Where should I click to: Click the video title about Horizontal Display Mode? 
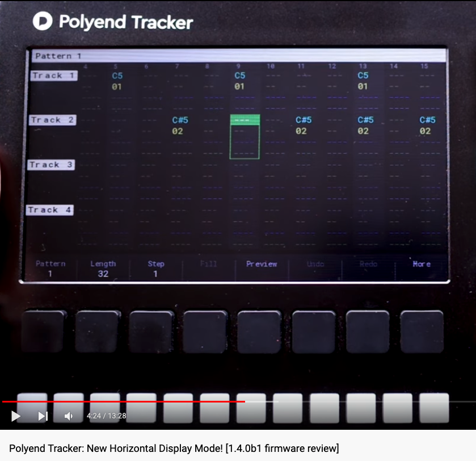[x=174, y=449]
